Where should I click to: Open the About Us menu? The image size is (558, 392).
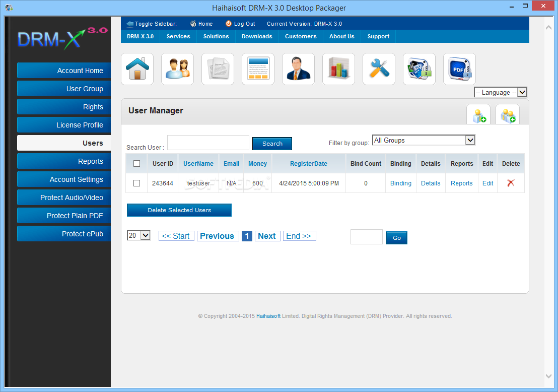click(x=341, y=36)
